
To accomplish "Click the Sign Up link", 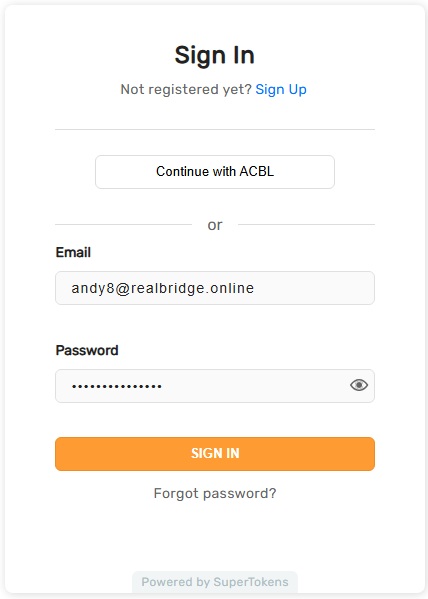I will tap(281, 89).
